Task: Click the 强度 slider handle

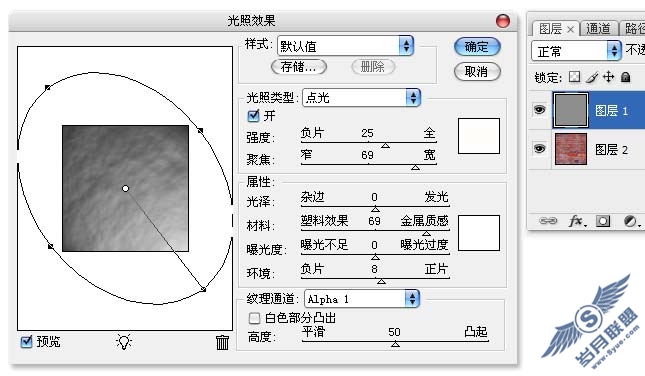Action: [385, 146]
